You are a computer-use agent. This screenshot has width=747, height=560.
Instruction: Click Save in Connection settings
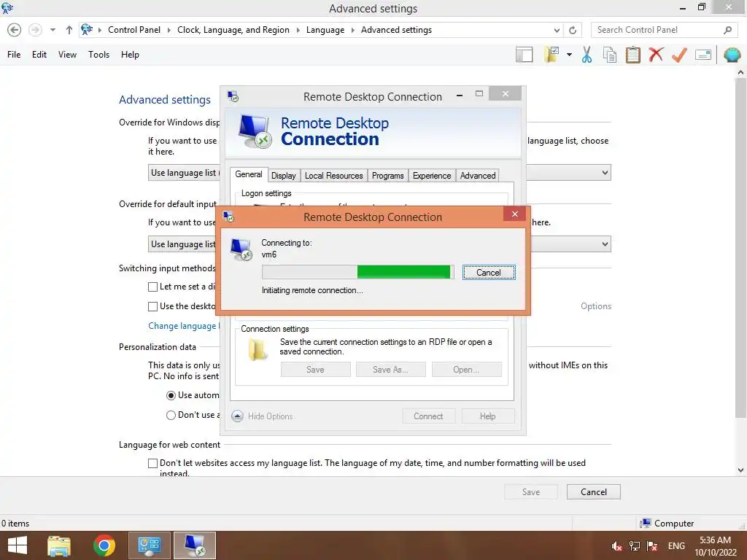[315, 370]
